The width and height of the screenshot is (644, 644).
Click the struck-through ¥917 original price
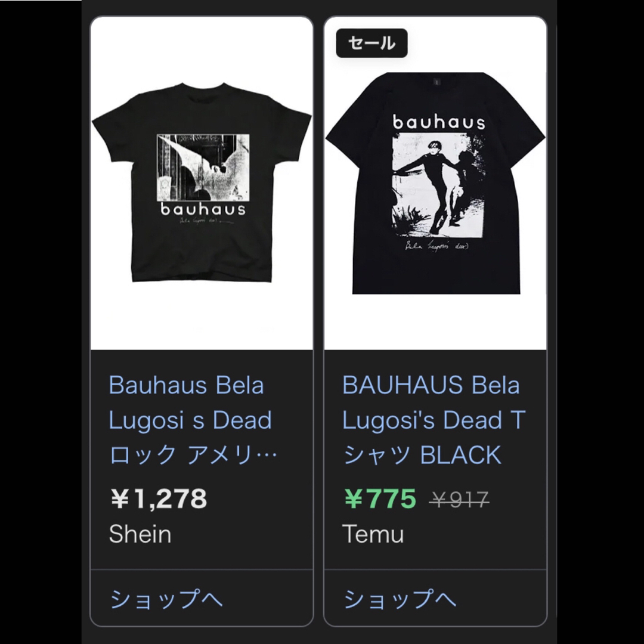[459, 500]
